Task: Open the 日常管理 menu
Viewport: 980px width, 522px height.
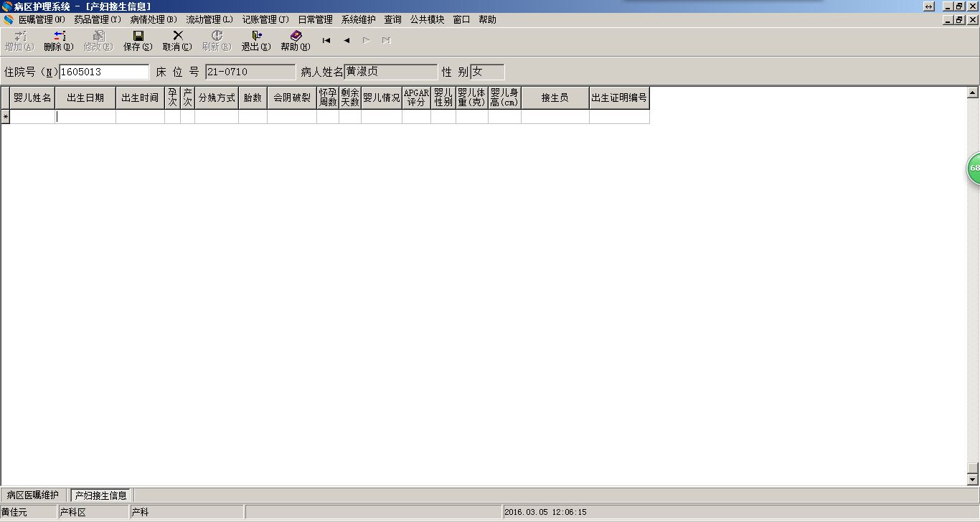Action: pos(315,20)
